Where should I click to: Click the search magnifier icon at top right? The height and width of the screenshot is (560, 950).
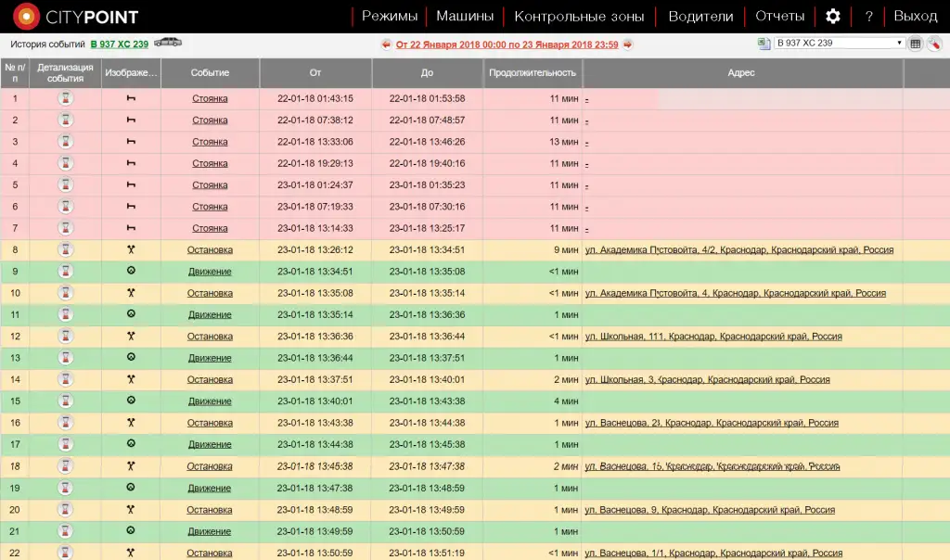(x=933, y=44)
